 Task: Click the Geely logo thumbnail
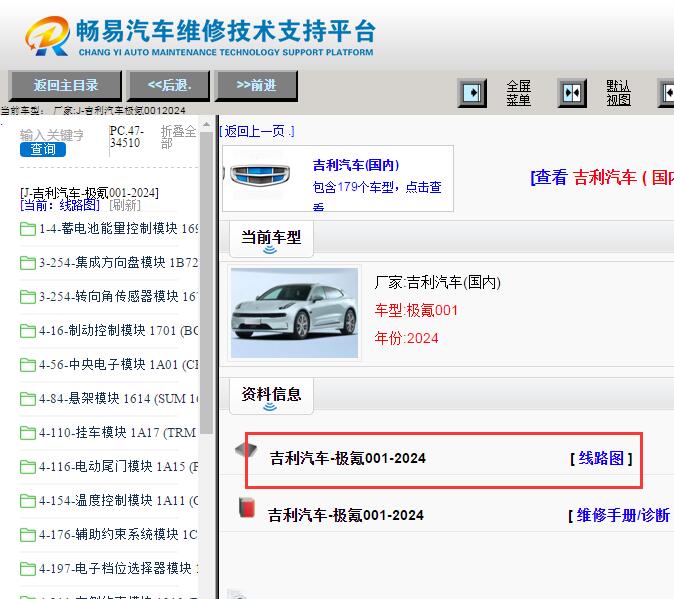point(259,174)
